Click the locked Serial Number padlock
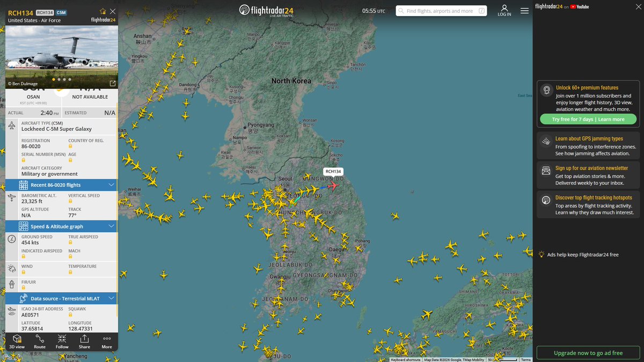 click(x=24, y=161)
